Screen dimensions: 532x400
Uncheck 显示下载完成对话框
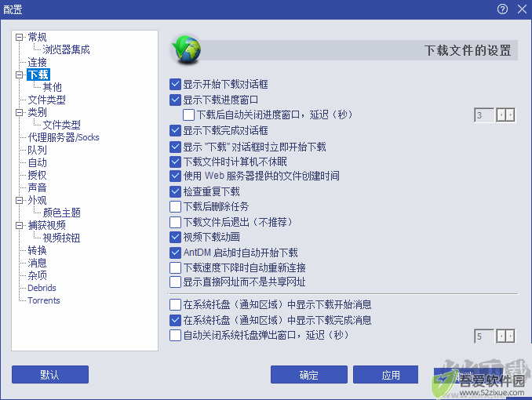pos(175,130)
